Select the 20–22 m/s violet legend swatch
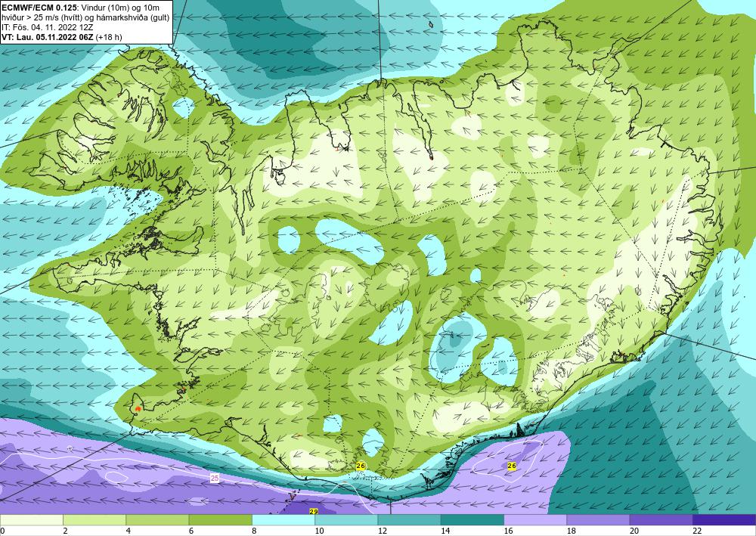The height and width of the screenshot is (536, 756). click(661, 520)
